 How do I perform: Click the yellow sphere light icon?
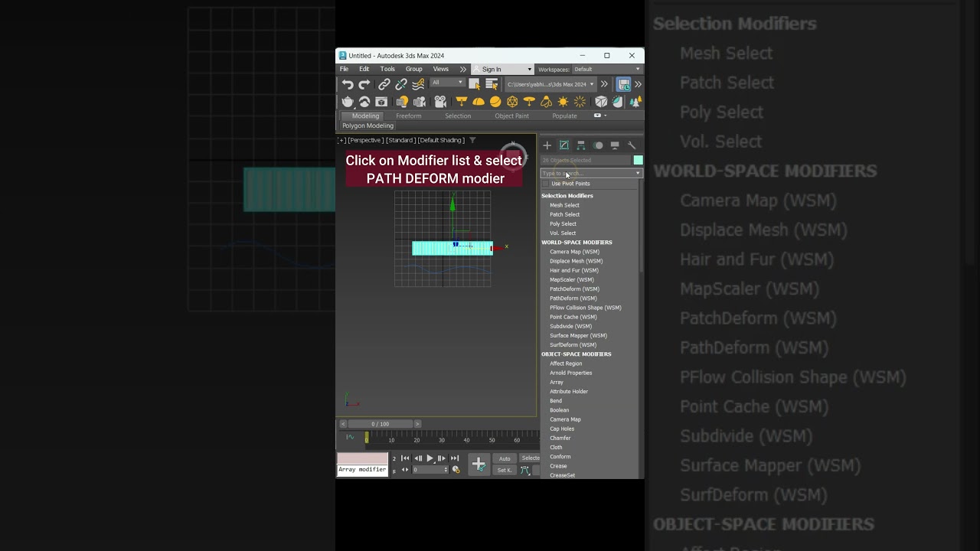point(495,102)
